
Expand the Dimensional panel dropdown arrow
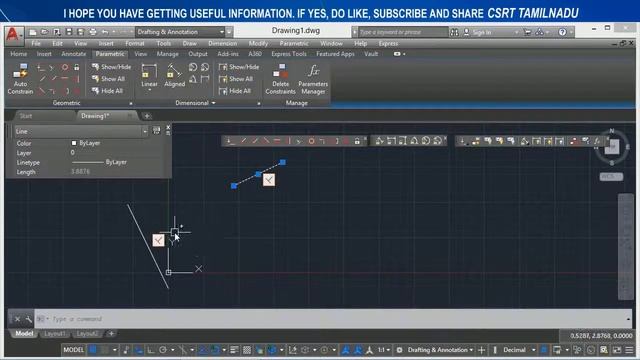pyautogui.click(x=213, y=103)
